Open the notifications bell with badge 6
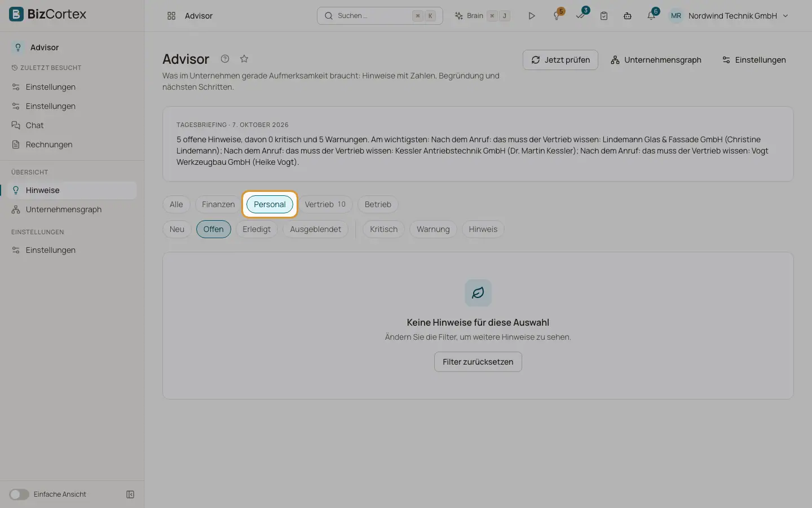 pos(652,16)
